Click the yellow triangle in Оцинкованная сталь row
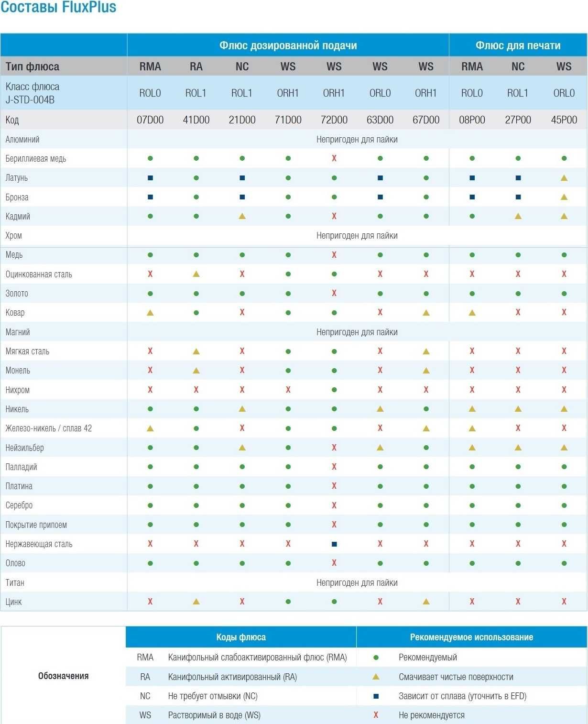This screenshot has height=724, width=588. tap(196, 274)
